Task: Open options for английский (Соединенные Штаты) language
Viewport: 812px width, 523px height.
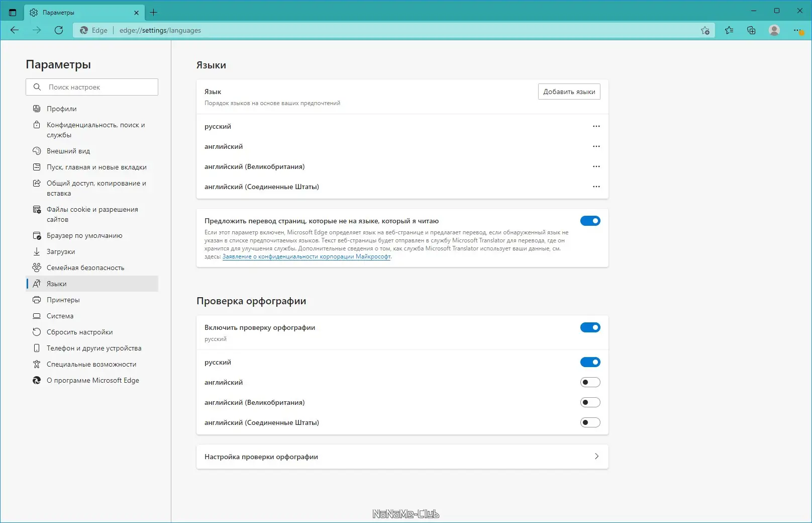Action: coord(596,187)
